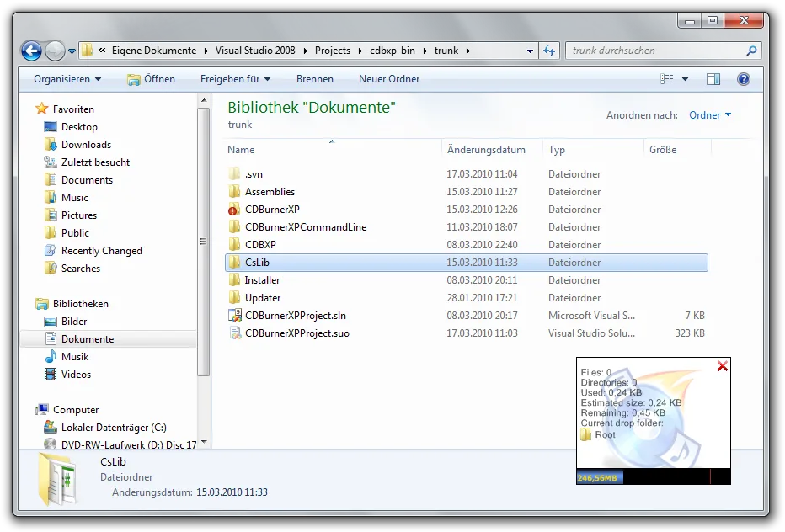Viewport: 785px width, 532px height.
Task: Open Help via the question mark icon
Action: 744,79
